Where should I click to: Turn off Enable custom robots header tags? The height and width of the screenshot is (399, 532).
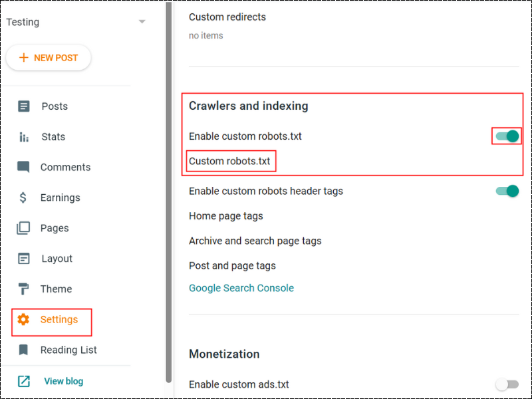coord(507,191)
